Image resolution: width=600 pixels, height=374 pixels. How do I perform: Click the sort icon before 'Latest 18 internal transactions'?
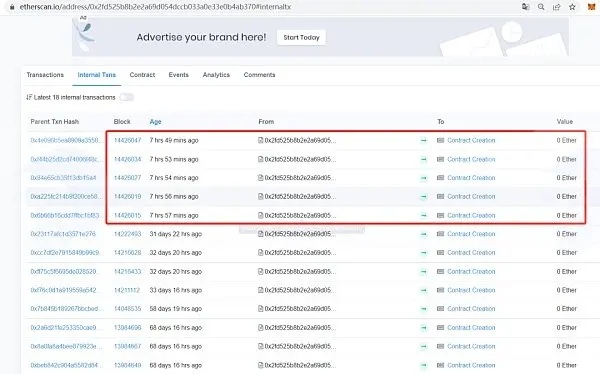[29, 97]
